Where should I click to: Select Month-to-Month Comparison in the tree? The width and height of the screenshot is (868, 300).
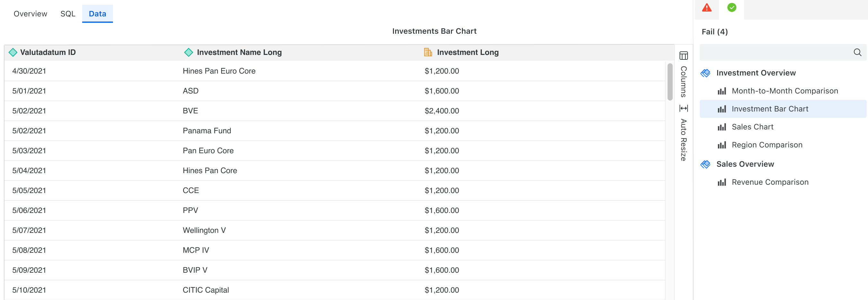pyautogui.click(x=785, y=91)
